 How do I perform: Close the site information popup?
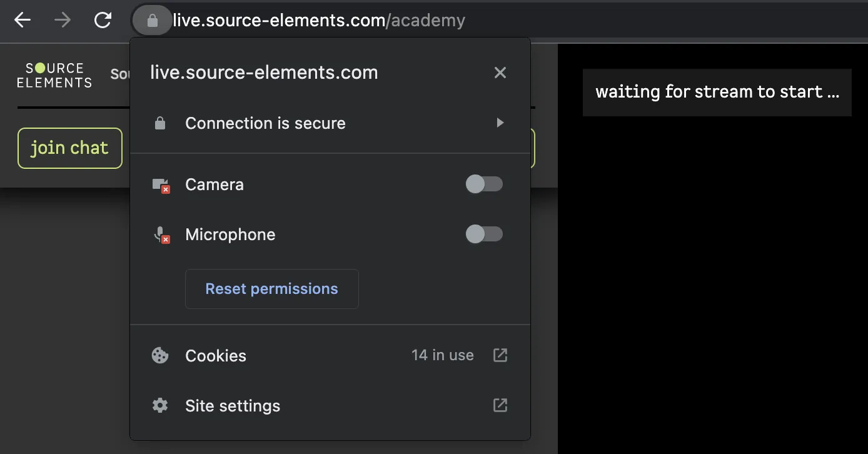[x=500, y=73]
